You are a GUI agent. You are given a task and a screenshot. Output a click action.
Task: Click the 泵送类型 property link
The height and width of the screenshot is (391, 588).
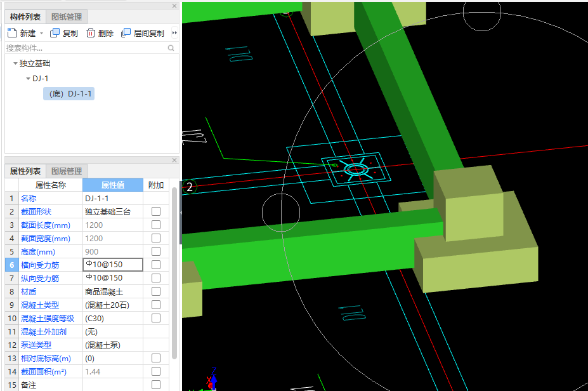36,345
